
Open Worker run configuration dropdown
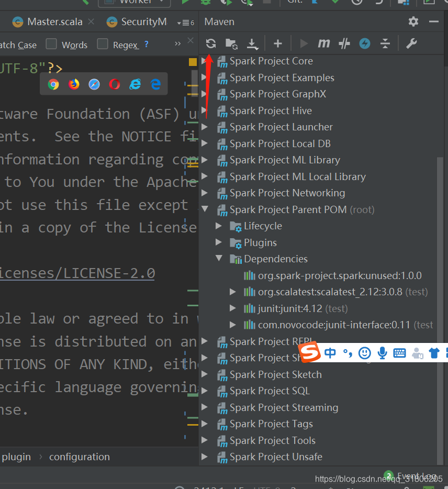tap(135, 3)
